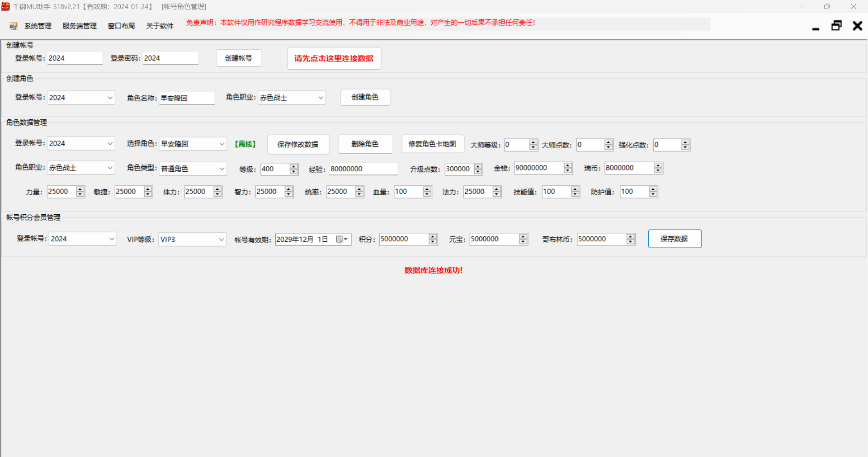This screenshot has width=868, height=457.
Task: Click the app icon beside 系统管理 menu
Action: point(13,26)
